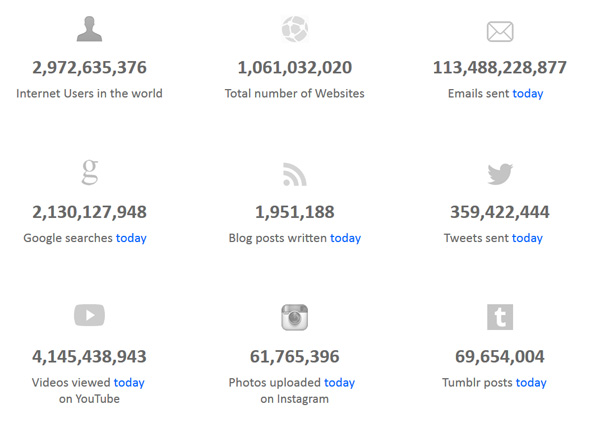
Task: Click the Total number of Websites counter
Action: (294, 68)
